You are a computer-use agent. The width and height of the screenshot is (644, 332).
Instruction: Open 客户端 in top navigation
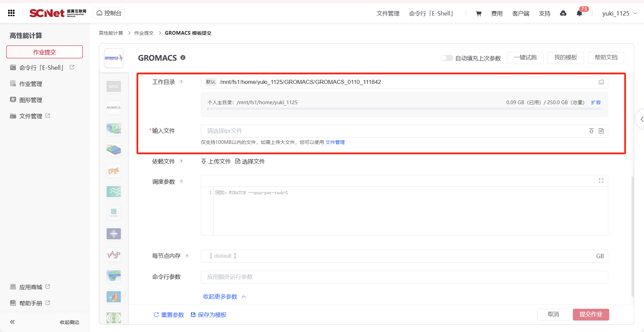coord(521,13)
